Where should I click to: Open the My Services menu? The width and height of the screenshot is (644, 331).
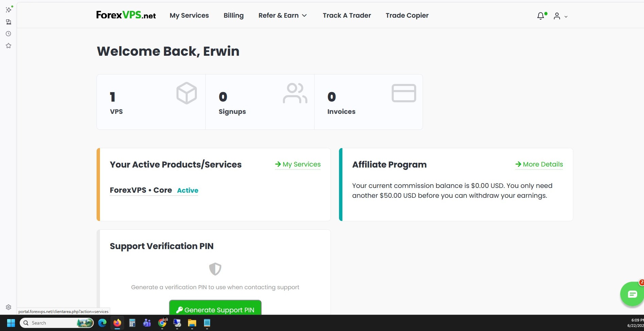click(x=189, y=15)
